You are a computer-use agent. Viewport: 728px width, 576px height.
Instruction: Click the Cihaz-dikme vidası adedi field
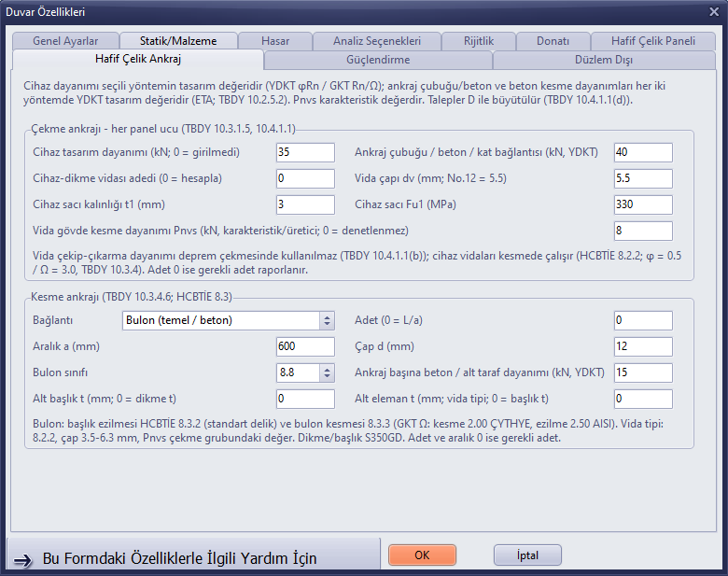305,178
